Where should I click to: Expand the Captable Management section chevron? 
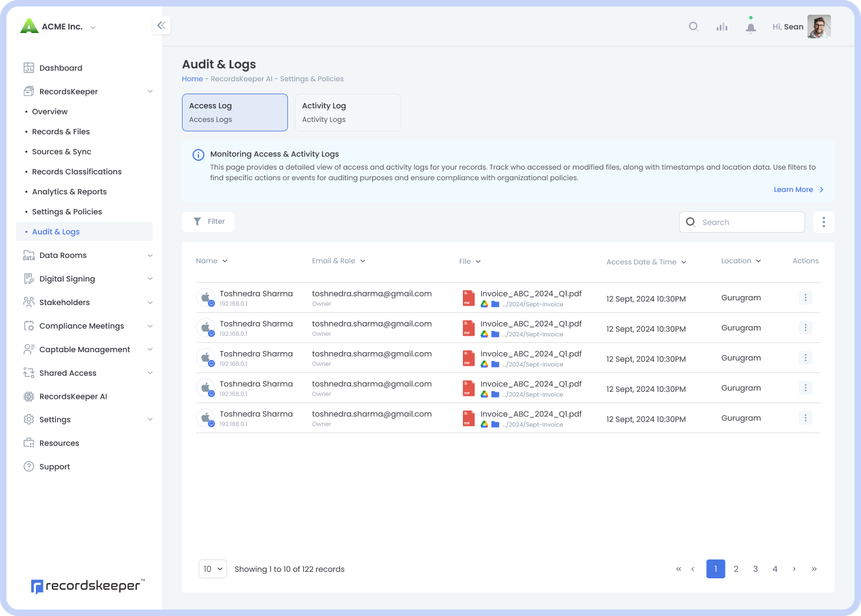click(x=150, y=349)
